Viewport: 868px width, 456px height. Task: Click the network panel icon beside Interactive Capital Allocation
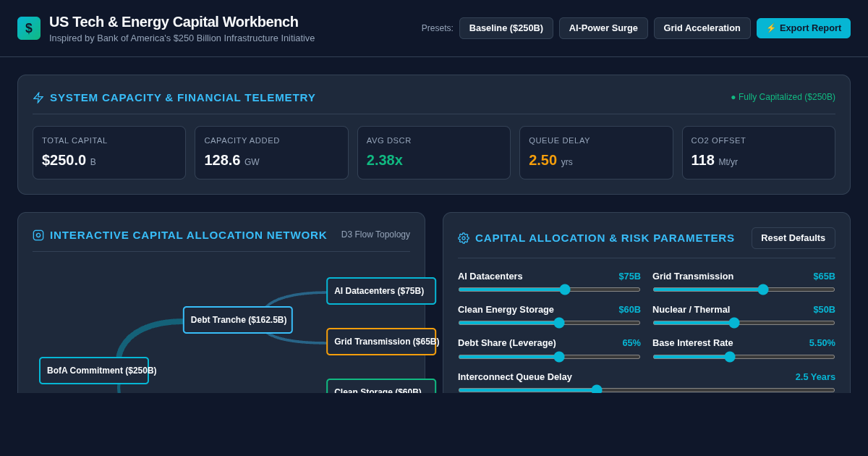coord(38,235)
